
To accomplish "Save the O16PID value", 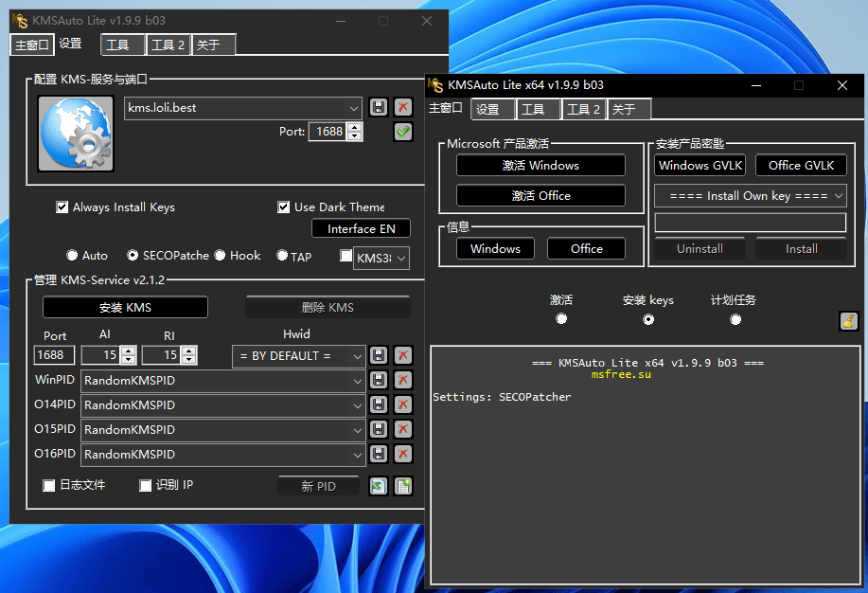I will pyautogui.click(x=379, y=454).
